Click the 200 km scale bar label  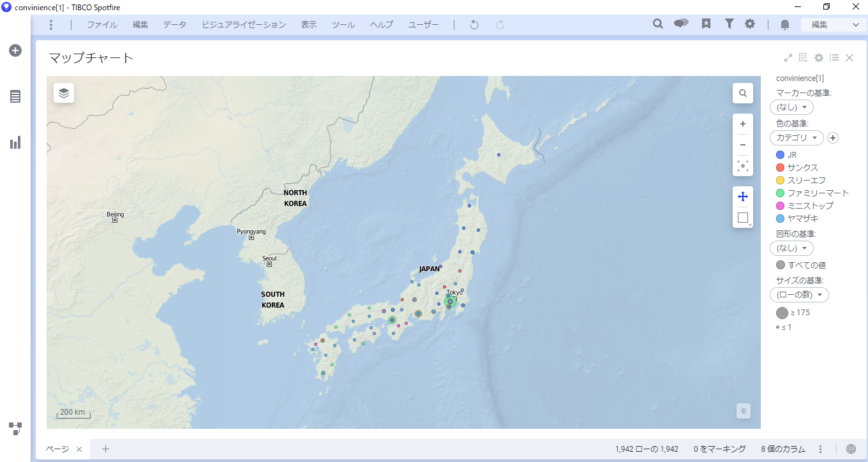(x=73, y=412)
